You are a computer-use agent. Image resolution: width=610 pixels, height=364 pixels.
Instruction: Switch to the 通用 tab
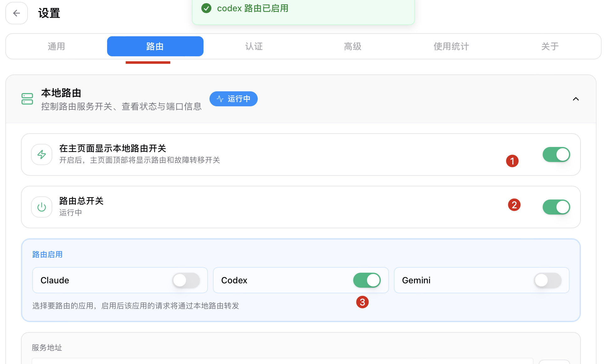click(x=56, y=46)
